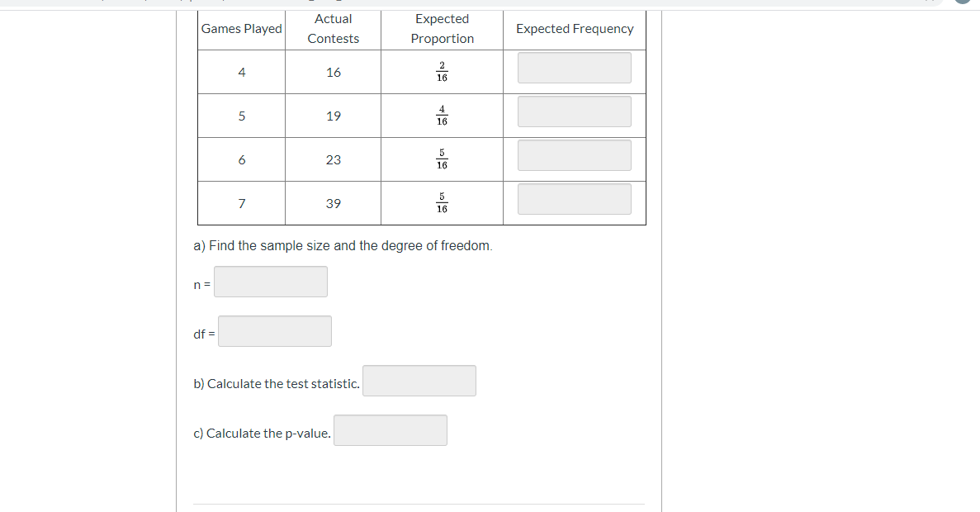Click the actual contests value 23

pos(333,159)
